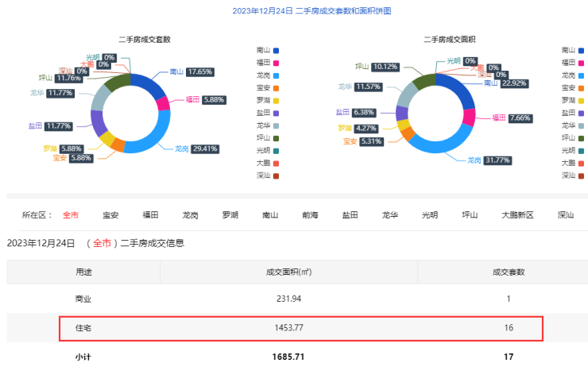588x386 pixels.
Task: Choose 龙华 in the district filter row
Action: click(x=389, y=214)
